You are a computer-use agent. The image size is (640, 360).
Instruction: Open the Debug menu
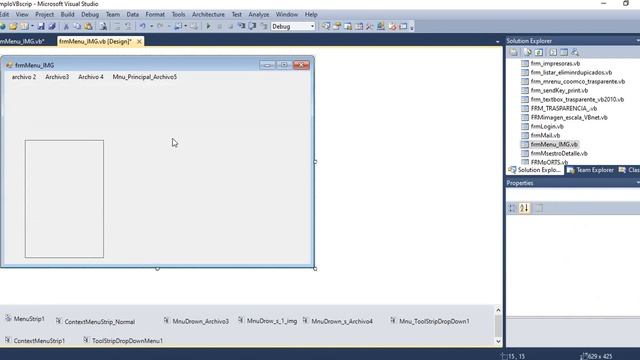(x=90, y=14)
